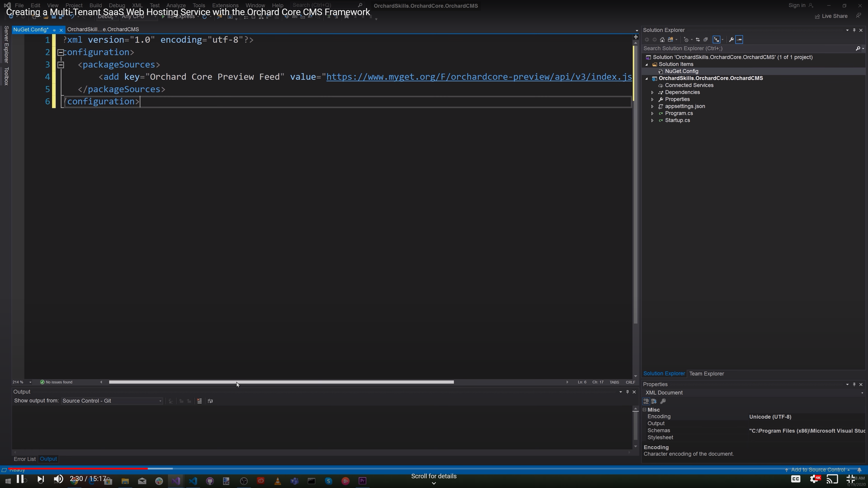Switch to OrchardSkill...e.OrchardCMS editor tab
Screen dimensions: 868x488
[x=103, y=30]
